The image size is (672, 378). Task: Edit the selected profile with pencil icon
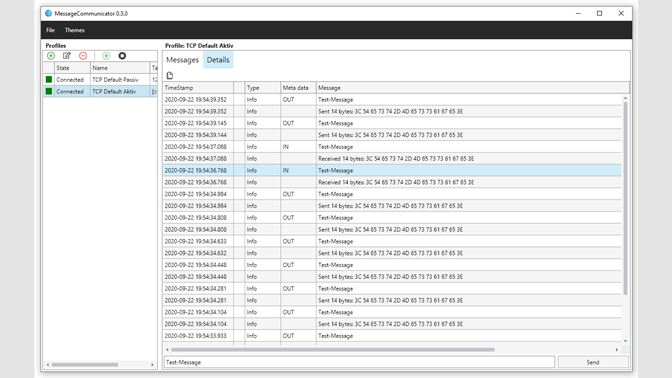[x=67, y=56]
